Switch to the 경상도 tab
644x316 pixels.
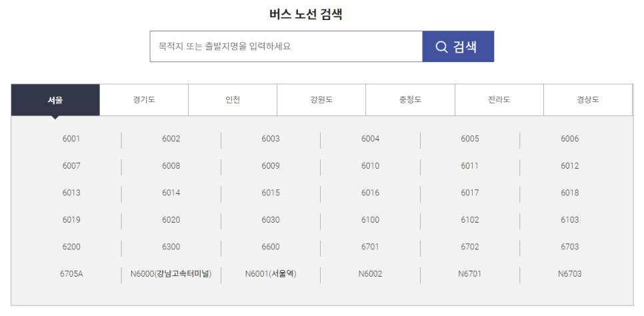[587, 100]
